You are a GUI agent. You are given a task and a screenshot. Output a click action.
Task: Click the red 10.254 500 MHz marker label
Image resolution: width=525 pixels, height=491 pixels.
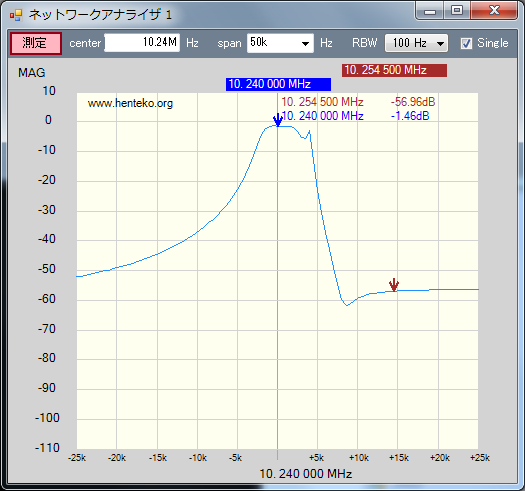[x=394, y=70]
